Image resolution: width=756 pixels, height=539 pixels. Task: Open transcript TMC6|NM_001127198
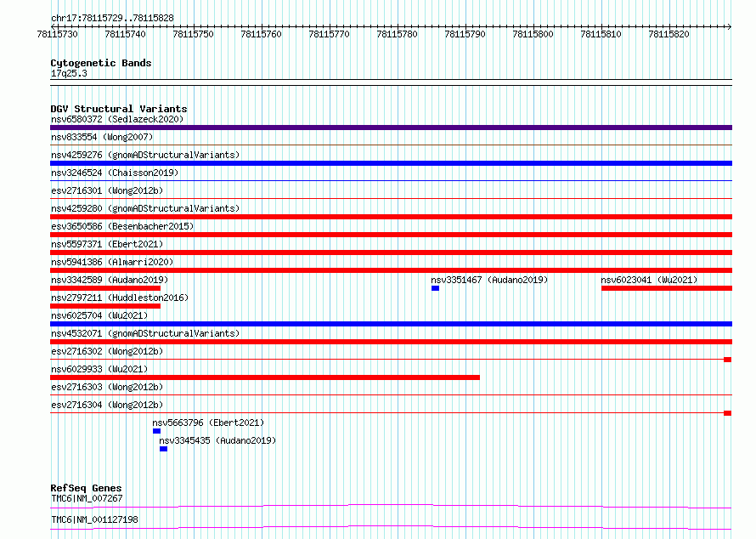click(94, 519)
